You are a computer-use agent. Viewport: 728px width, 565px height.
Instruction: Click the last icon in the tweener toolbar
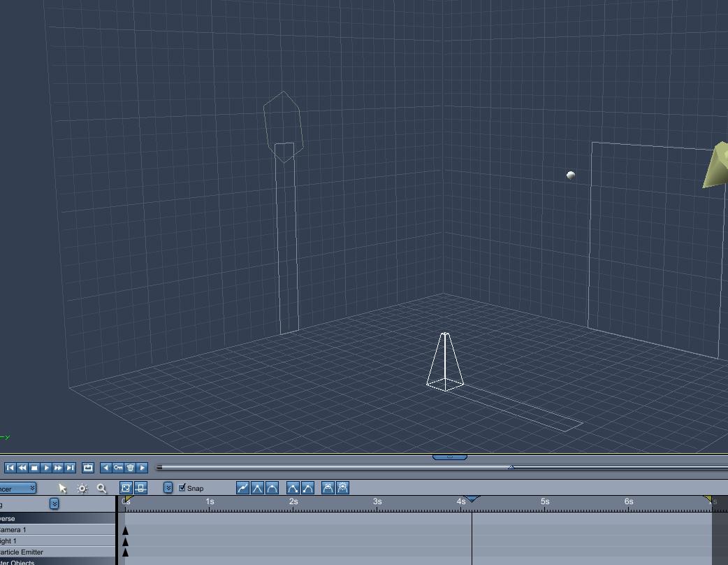click(x=343, y=488)
